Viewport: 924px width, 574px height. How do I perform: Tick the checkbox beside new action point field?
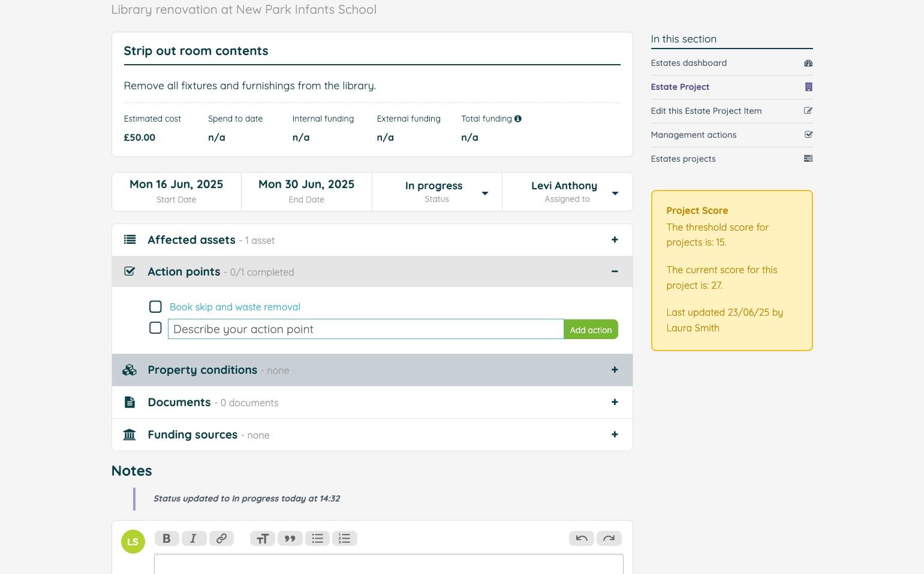pos(155,328)
